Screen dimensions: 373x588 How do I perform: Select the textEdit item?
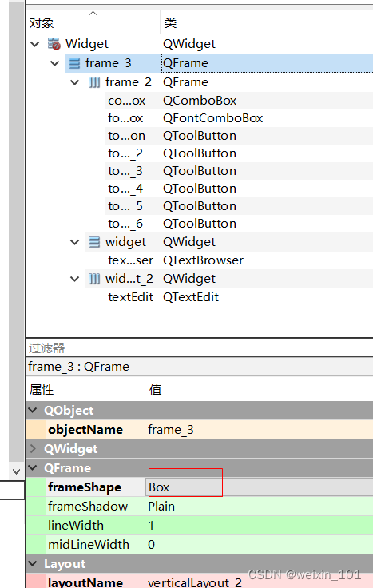[x=130, y=297]
